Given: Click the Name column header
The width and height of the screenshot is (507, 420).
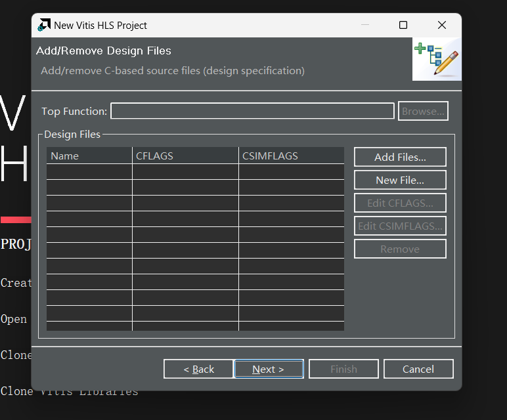Looking at the screenshot, I should 89,156.
